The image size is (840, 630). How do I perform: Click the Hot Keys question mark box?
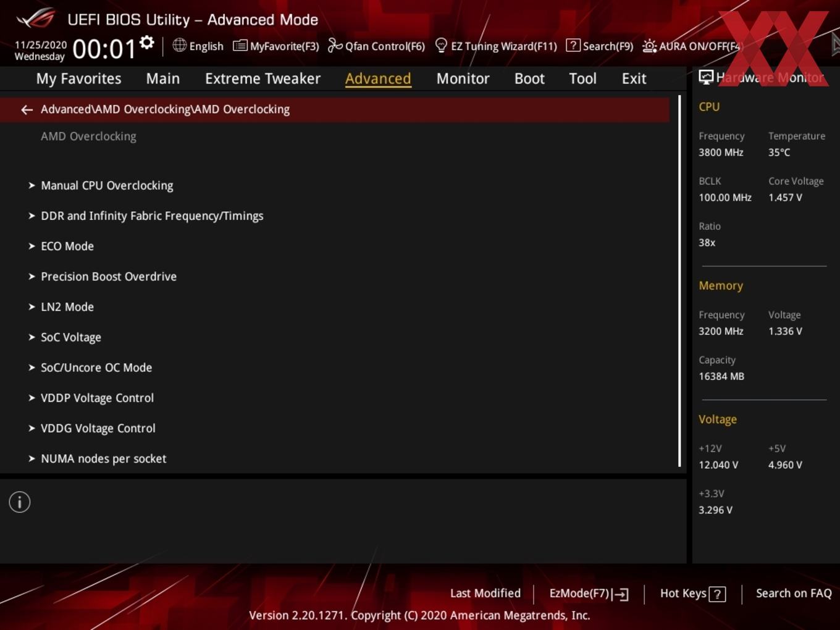(x=717, y=594)
